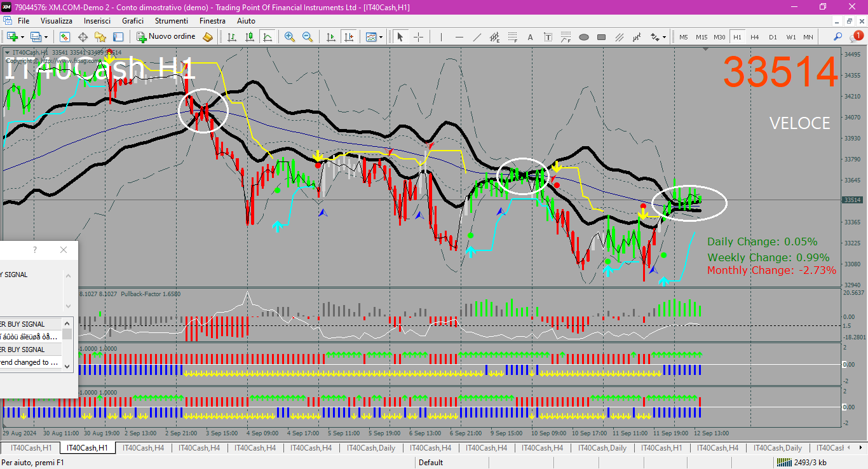Open the Aiuto menu
868x469 pixels.
coord(246,21)
